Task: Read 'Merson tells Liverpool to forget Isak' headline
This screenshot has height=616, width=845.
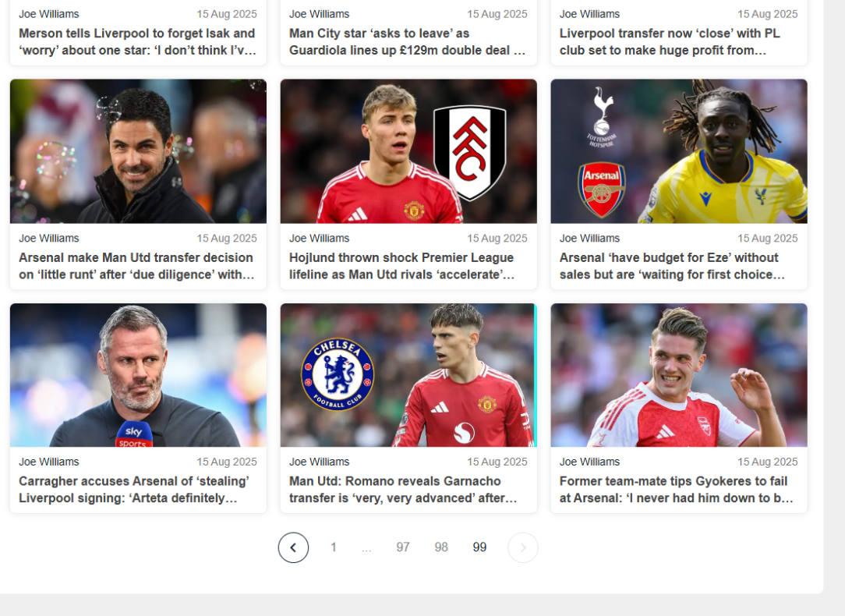Action: point(138,41)
